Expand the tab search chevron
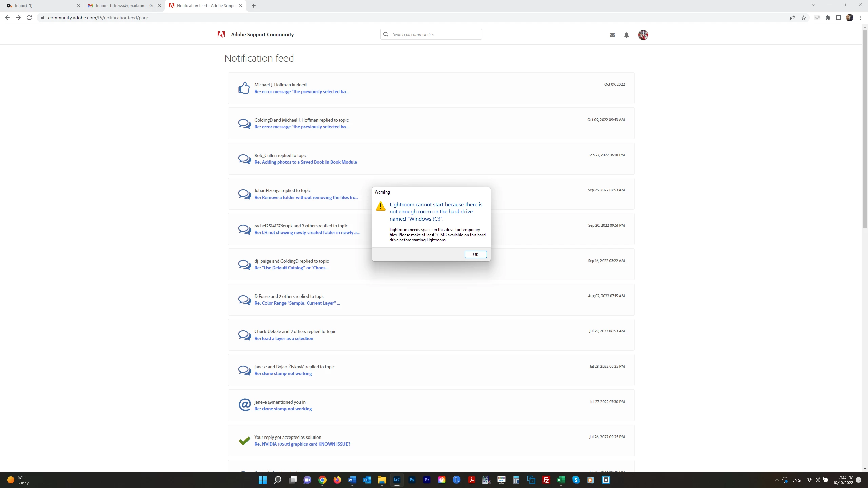Viewport: 868px width, 488px height. (x=813, y=5)
